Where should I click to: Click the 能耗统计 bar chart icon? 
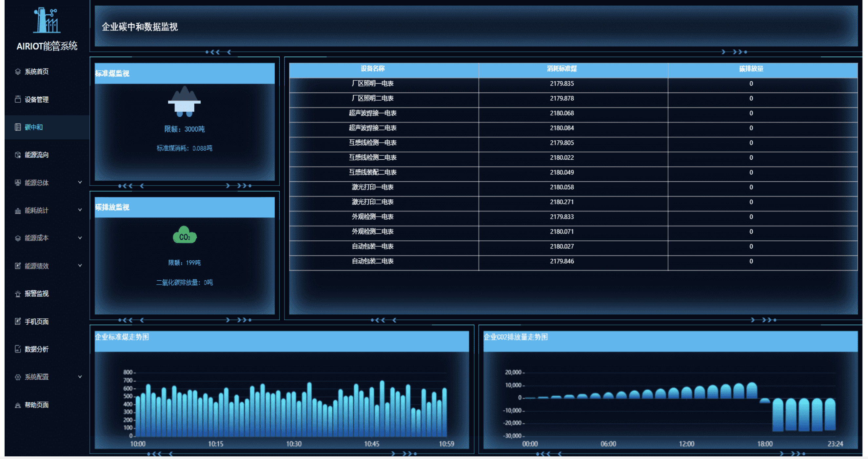(x=18, y=210)
